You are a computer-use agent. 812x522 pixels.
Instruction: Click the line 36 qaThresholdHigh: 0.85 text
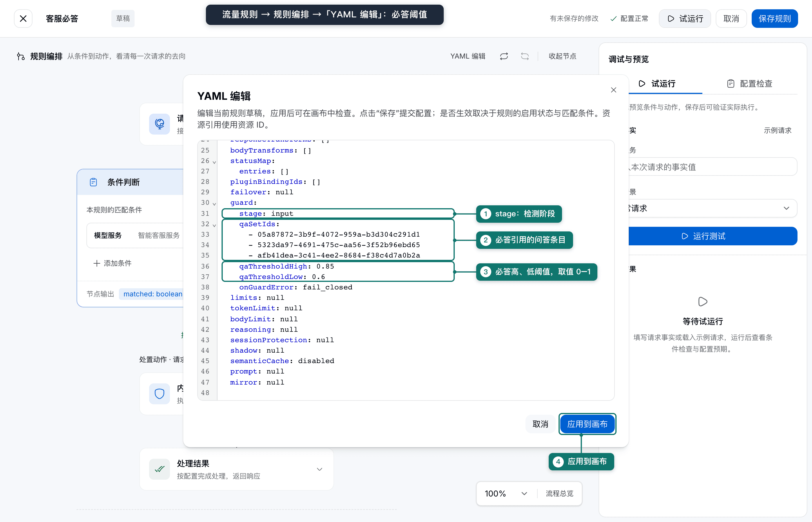pos(286,266)
